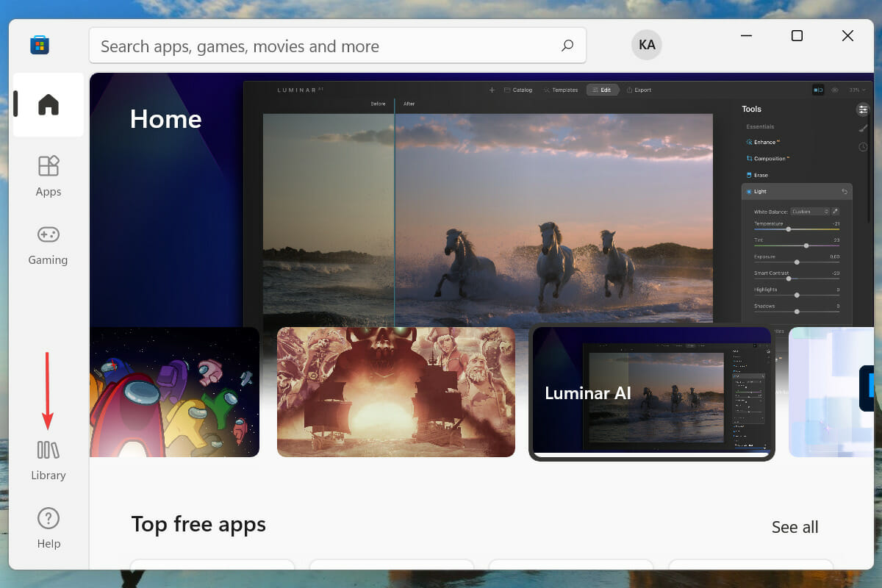The width and height of the screenshot is (882, 588).
Task: Click the search magnifier icon
Action: [567, 46]
